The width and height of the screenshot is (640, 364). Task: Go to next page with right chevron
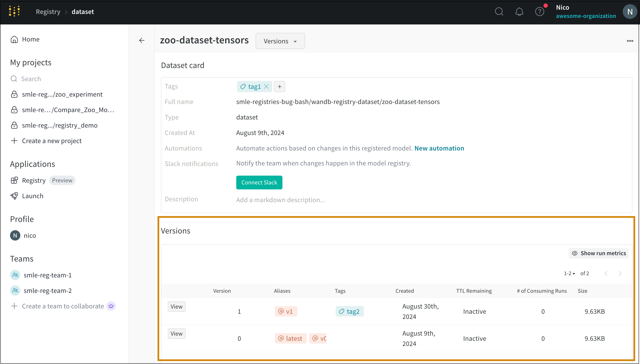(620, 273)
